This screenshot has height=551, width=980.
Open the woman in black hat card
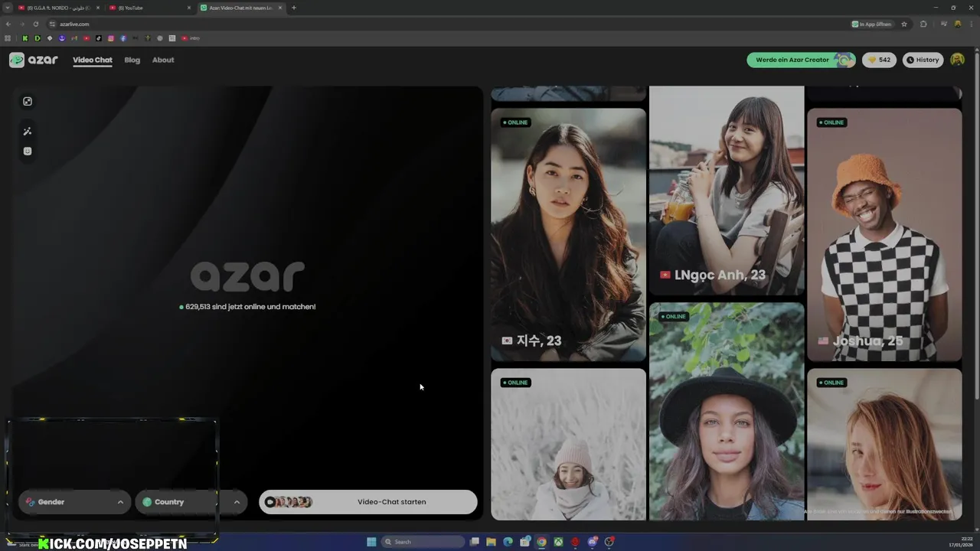point(727,412)
